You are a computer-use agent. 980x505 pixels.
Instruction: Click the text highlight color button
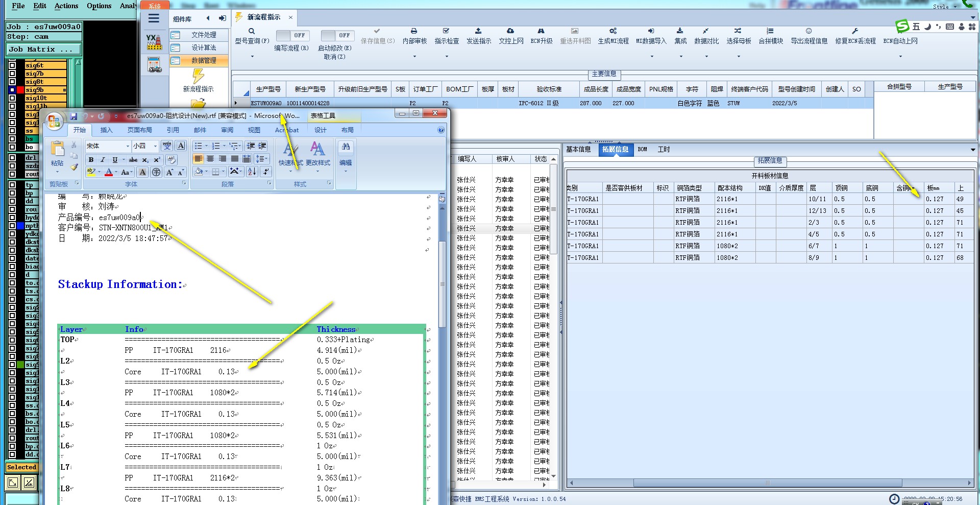pos(91,172)
